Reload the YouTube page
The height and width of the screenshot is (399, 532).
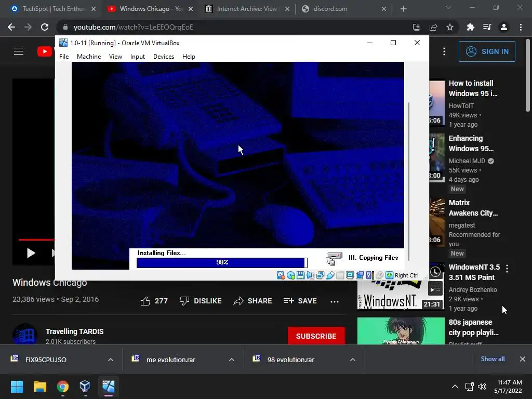click(x=45, y=27)
